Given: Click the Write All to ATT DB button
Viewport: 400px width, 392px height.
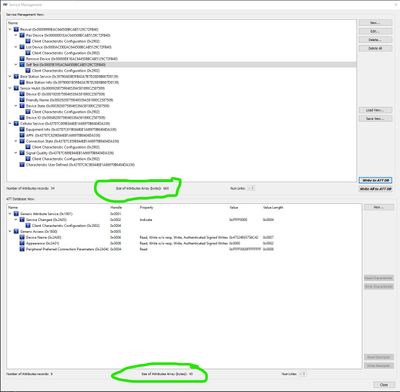Looking at the screenshot, I should tap(375, 189).
